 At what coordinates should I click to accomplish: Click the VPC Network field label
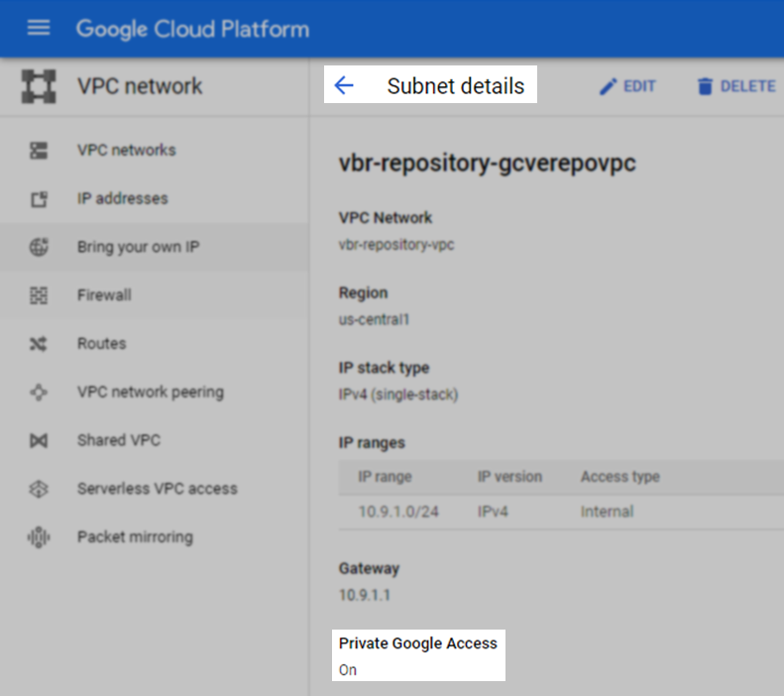[x=385, y=218]
